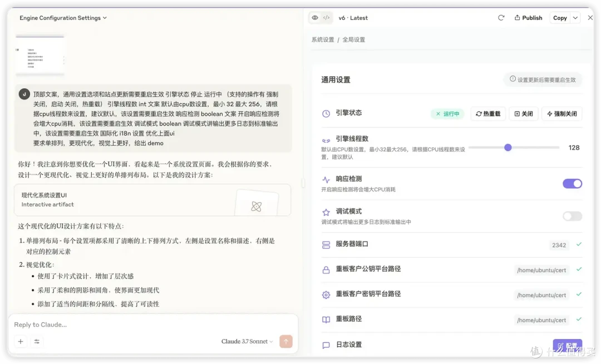Click the server icon beside 服务器端口
This screenshot has height=364, width=601.
[326, 245]
